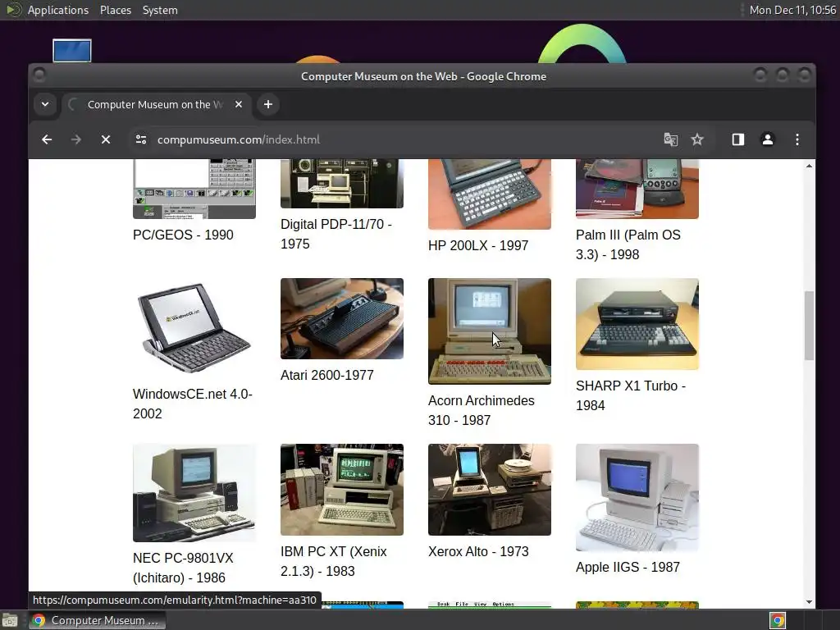Open the Acorn Archimedes 310 - 1987 link
840x630 pixels.
point(481,410)
